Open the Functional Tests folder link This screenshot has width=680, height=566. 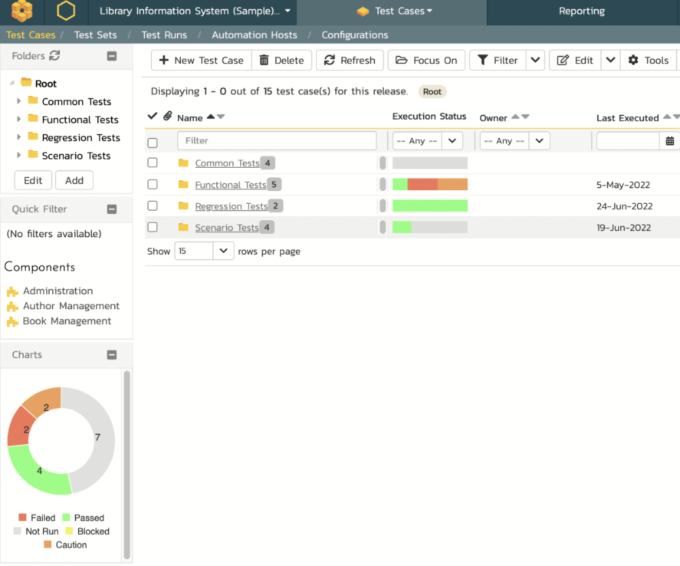tap(230, 185)
